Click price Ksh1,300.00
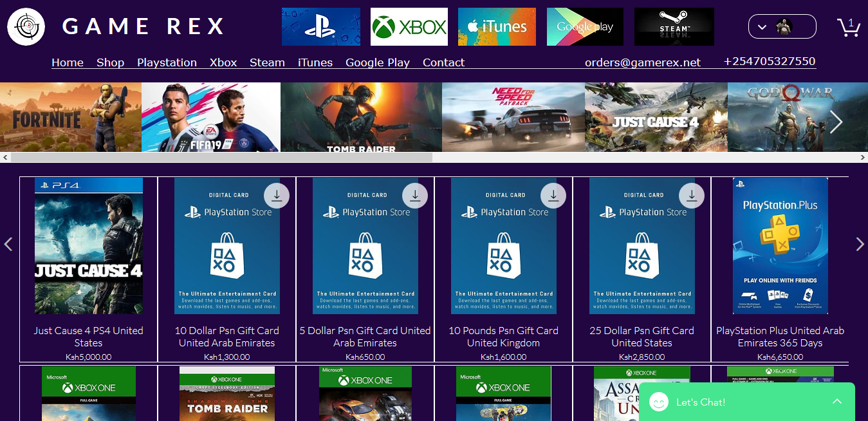Screen dimensions: 868x421 227,357
